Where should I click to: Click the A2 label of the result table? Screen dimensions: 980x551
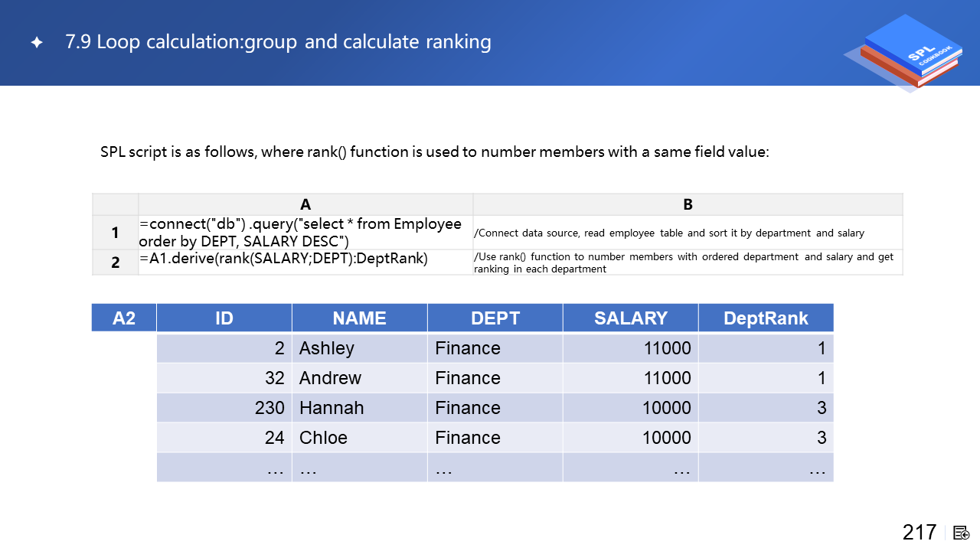pos(124,318)
